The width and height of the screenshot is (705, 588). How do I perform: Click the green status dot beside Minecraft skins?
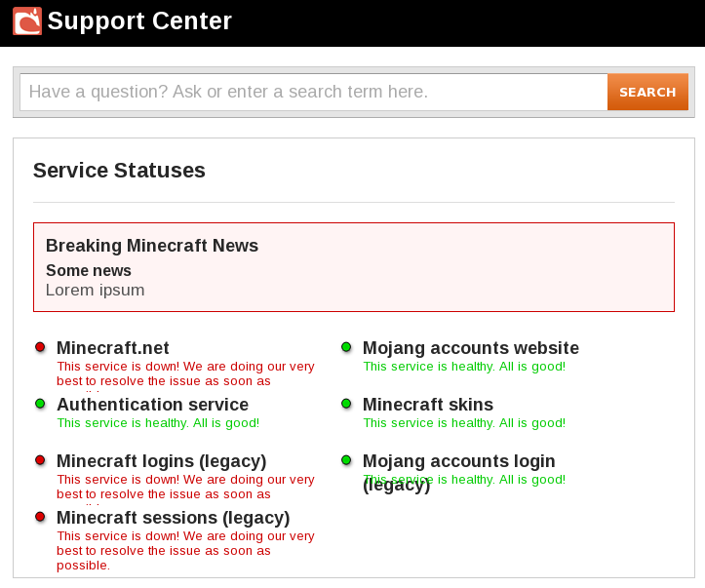pyautogui.click(x=346, y=404)
